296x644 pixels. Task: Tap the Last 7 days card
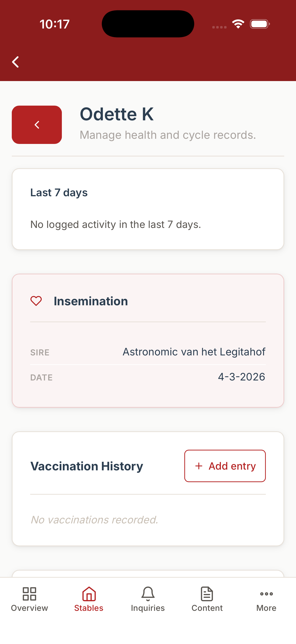[x=148, y=209]
